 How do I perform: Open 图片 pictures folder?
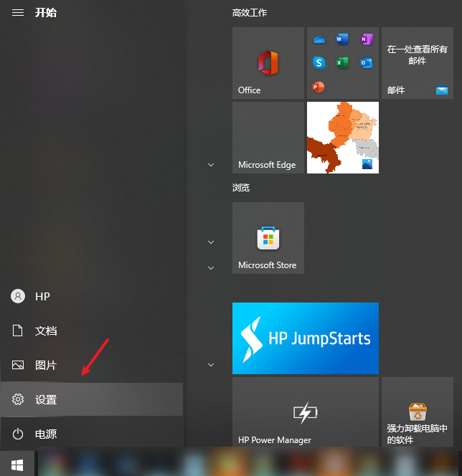[91, 365]
